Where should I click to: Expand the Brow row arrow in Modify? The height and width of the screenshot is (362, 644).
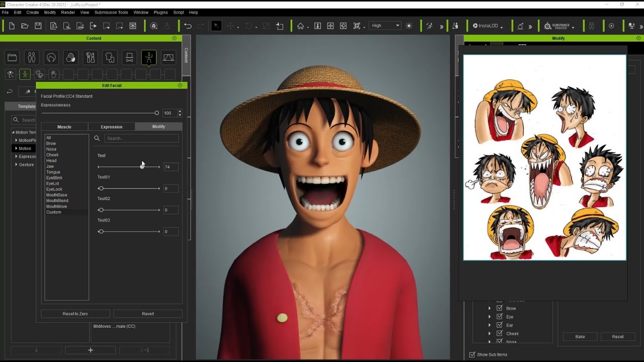point(489,308)
